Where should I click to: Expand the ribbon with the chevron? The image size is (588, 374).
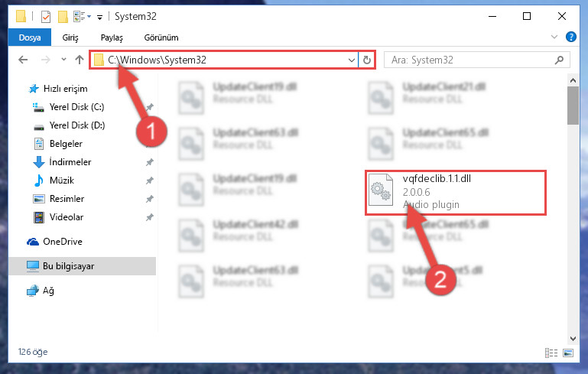[x=554, y=37]
